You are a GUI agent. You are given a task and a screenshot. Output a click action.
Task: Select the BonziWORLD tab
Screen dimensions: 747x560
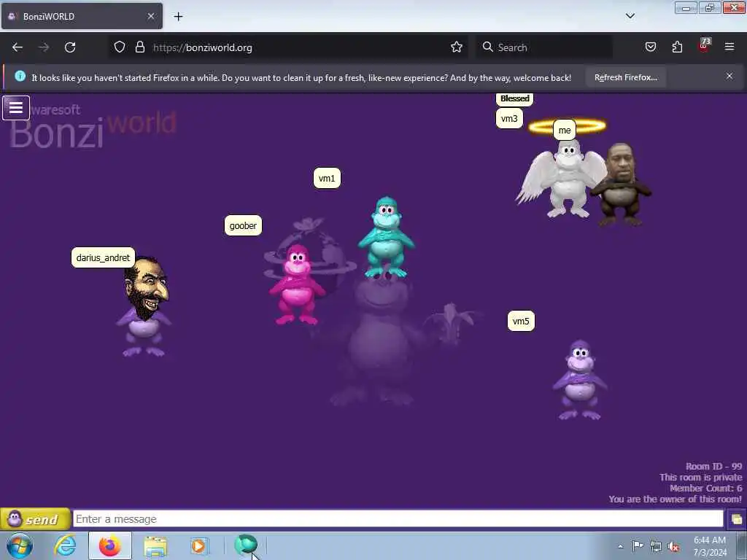click(x=82, y=16)
